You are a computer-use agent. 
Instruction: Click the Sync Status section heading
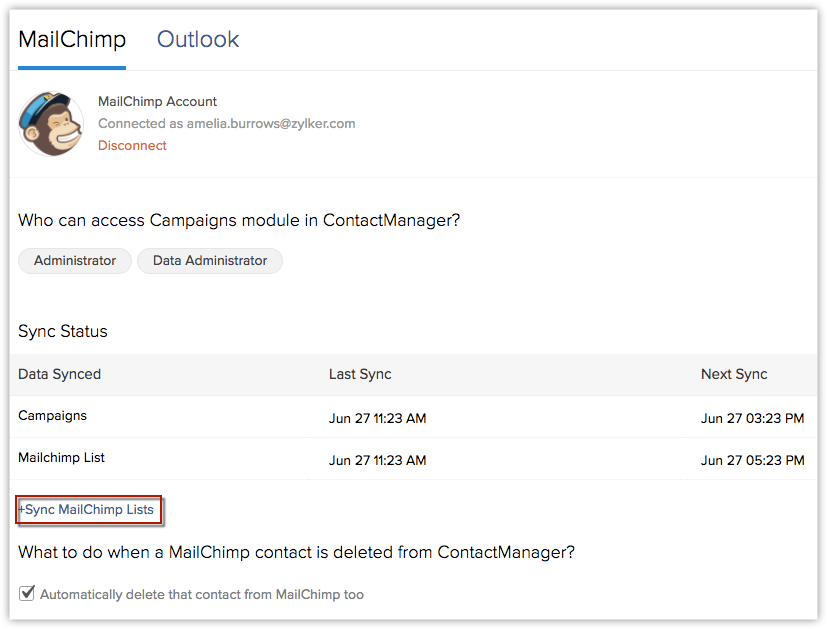63,332
